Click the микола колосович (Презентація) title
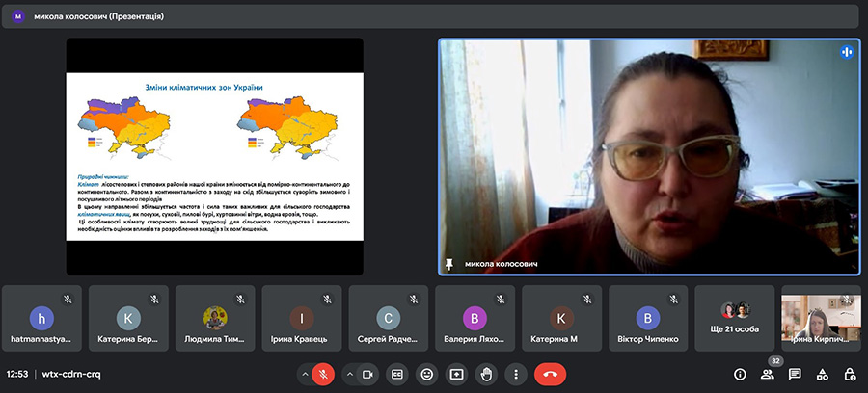Image resolution: width=868 pixels, height=393 pixels. click(x=98, y=16)
